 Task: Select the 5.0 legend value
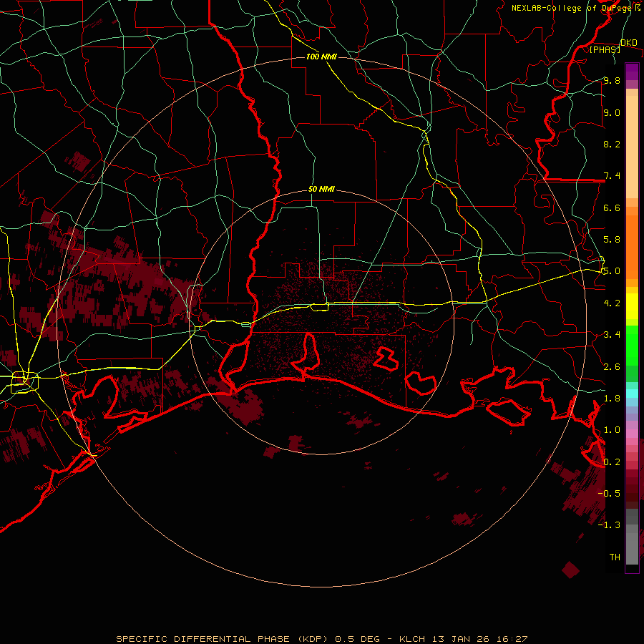pos(612,271)
